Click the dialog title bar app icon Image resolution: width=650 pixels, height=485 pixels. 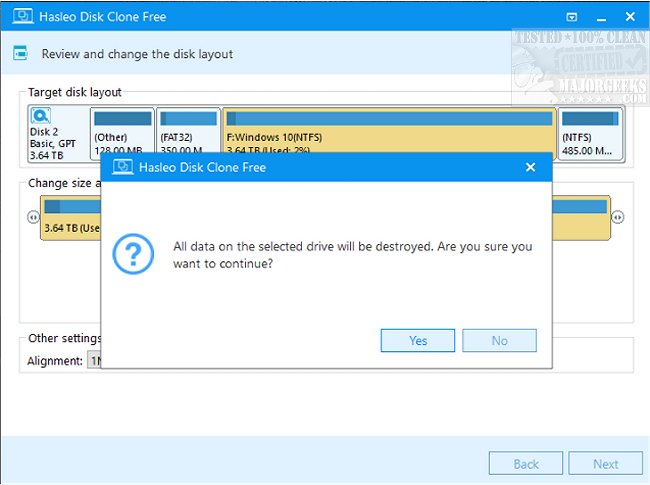pyautogui.click(x=122, y=167)
